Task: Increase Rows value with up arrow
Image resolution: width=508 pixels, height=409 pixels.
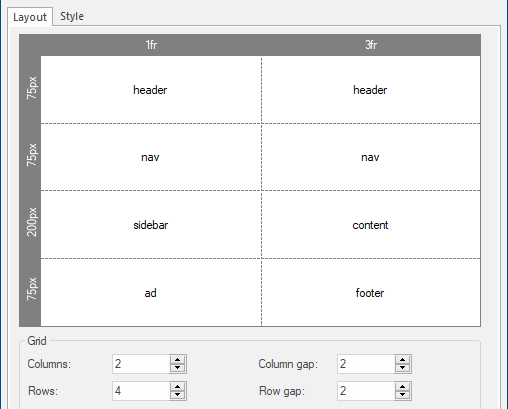Action: [177, 387]
